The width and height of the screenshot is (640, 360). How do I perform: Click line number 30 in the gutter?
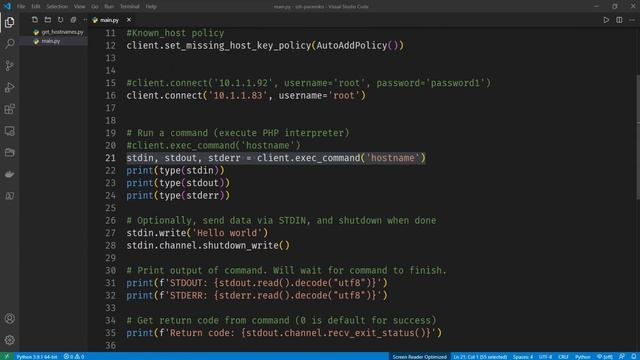point(110,271)
